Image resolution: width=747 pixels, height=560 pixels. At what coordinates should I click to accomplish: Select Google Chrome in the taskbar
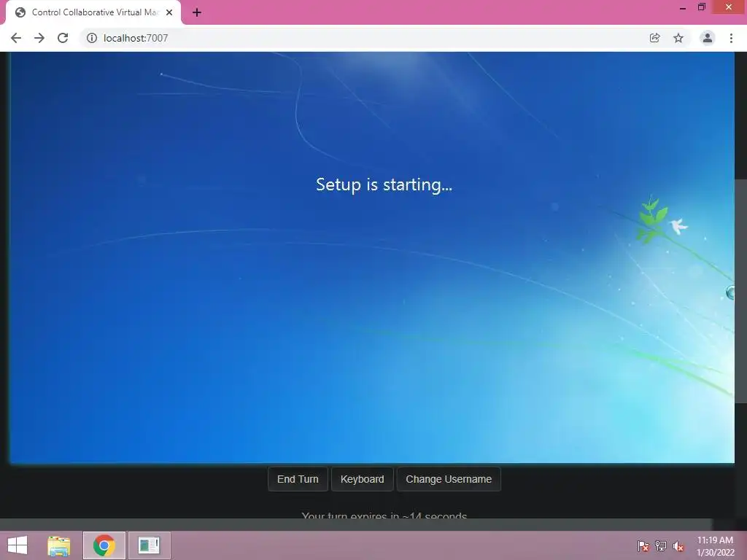[x=104, y=545]
